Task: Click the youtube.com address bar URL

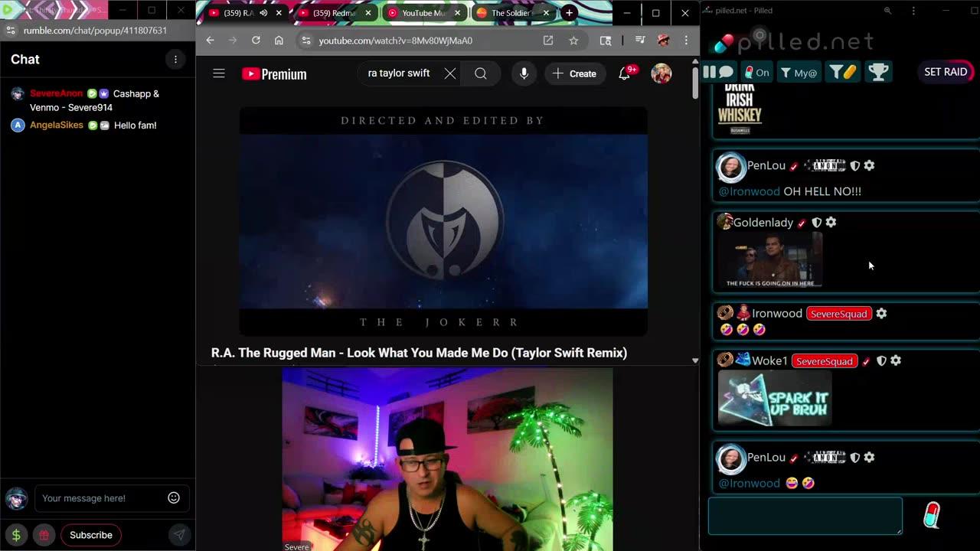Action: point(395,41)
